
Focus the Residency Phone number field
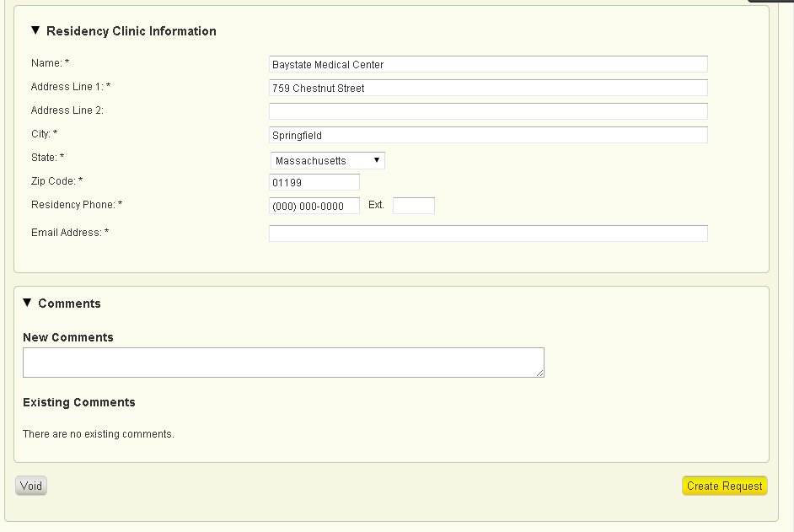[x=314, y=206]
